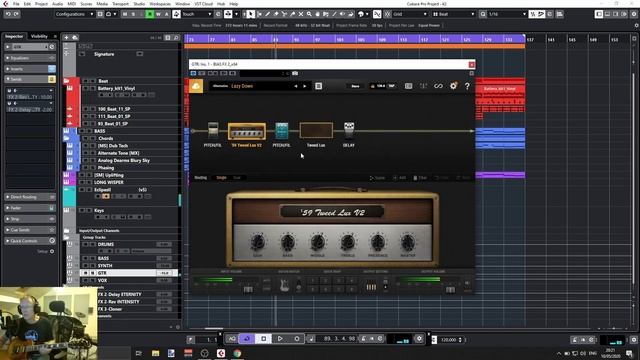Screen dimensions: 640x360
Task: Open the guitar match icon in BIAS FX
Action: [284, 285]
